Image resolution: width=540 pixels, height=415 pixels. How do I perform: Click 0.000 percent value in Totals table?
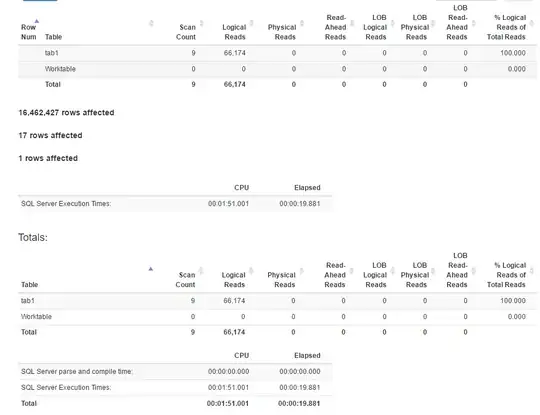517,317
